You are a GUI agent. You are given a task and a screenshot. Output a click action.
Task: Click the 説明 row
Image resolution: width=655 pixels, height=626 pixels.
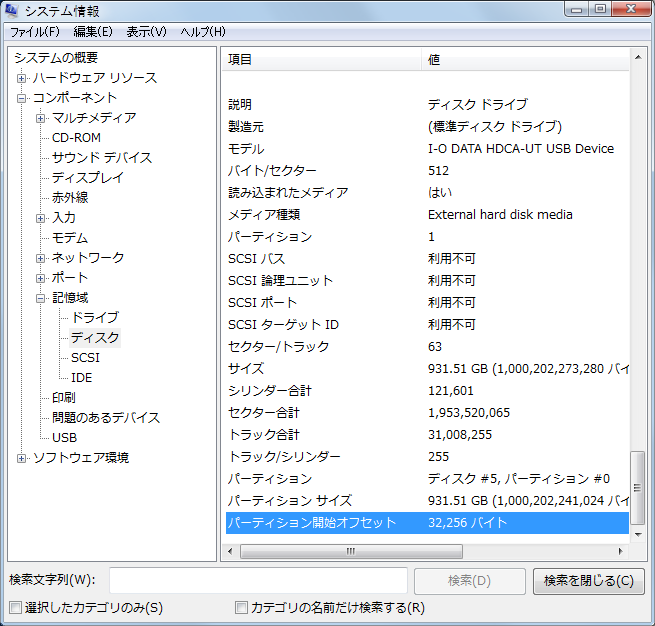coord(427,104)
